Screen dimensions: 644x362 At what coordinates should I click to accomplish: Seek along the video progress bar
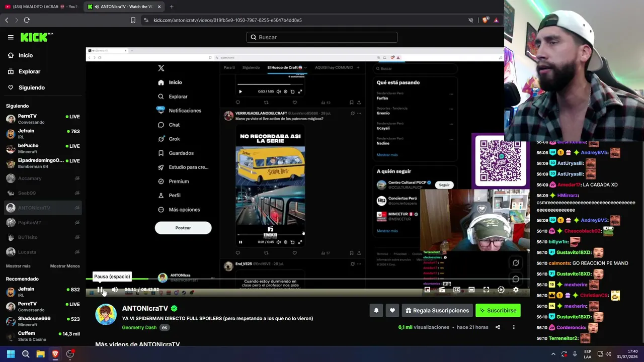(309, 279)
